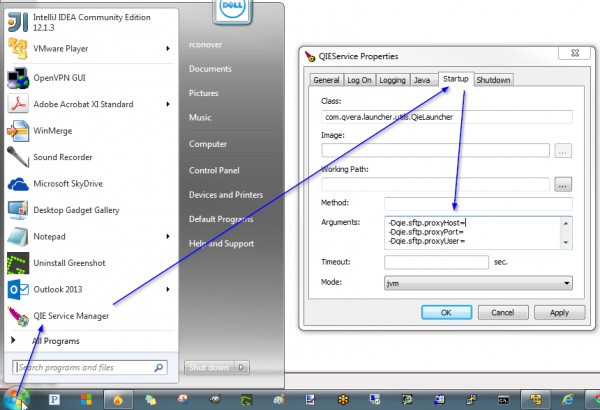
Task: Expand the VMware Player jump list arrow
Action: click(168, 49)
